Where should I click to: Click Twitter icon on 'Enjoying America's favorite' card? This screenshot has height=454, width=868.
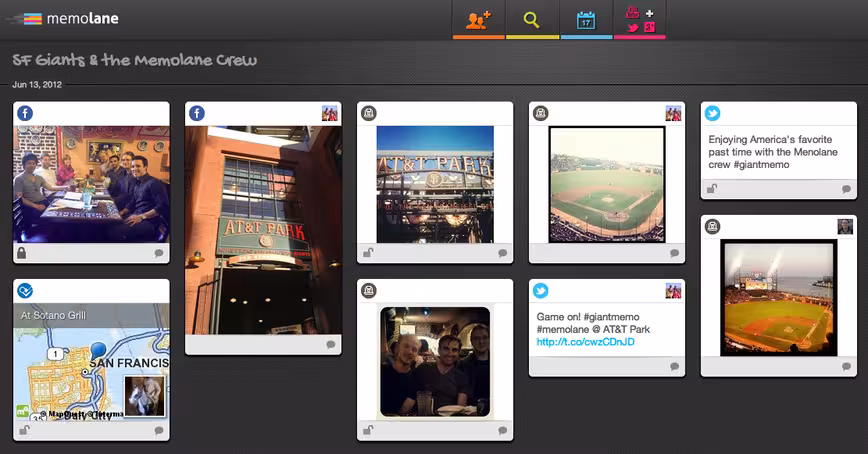click(712, 113)
